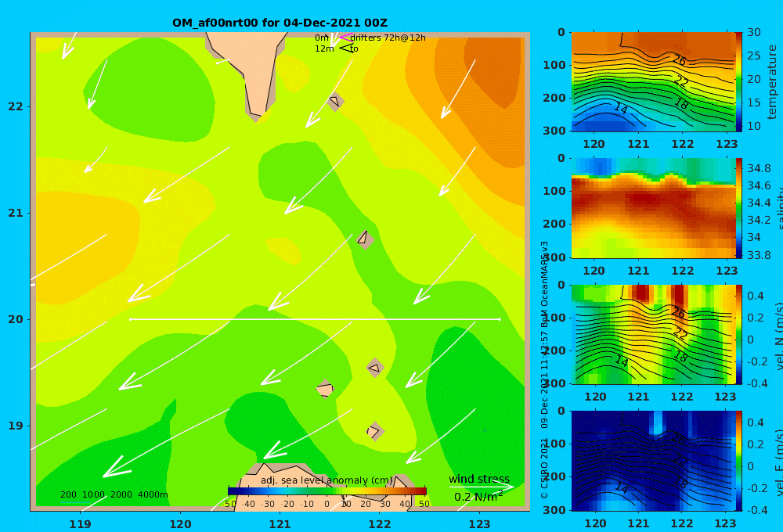The image size is (783, 532).
Task: Click depth label 300 on temperature panel
Action: pyautogui.click(x=554, y=131)
